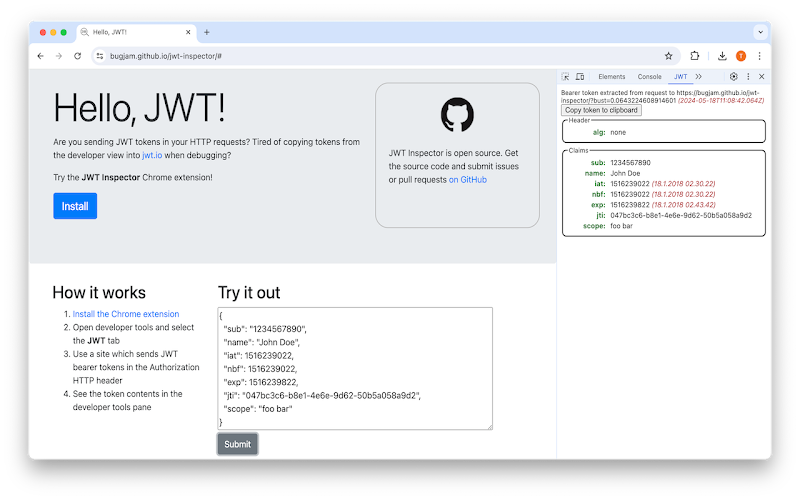Click the Try it out heading
Image resolution: width=800 pixels, height=500 pixels.
pyautogui.click(x=249, y=292)
